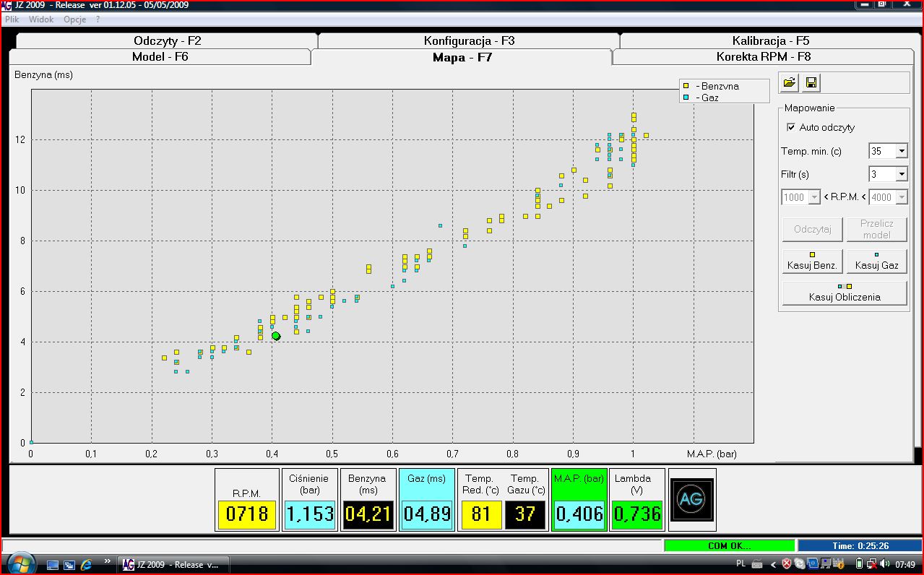This screenshot has height=575, width=924.
Task: Click Show Desktop in quick launch
Action: coord(53,564)
